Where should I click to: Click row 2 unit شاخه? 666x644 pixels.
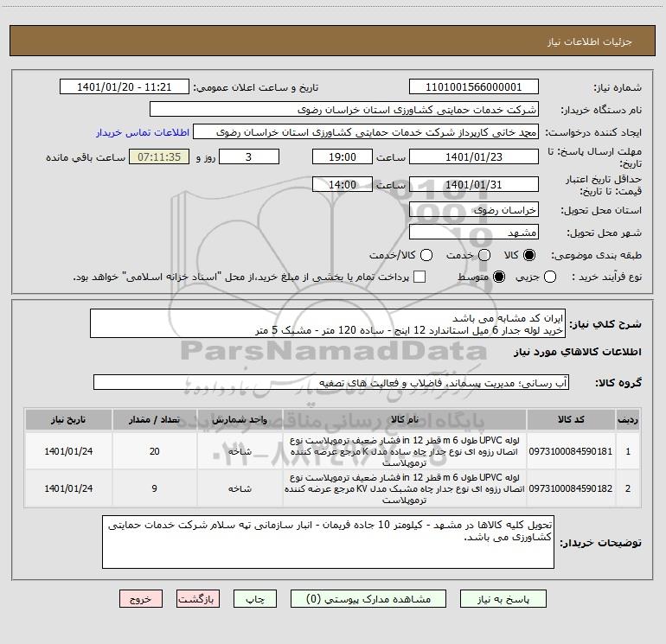click(240, 488)
